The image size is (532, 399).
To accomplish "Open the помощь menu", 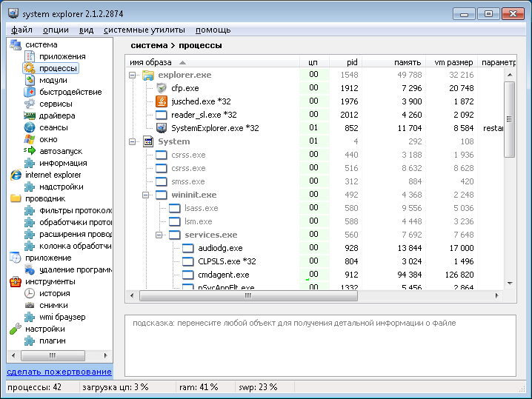I will pyautogui.click(x=213, y=30).
